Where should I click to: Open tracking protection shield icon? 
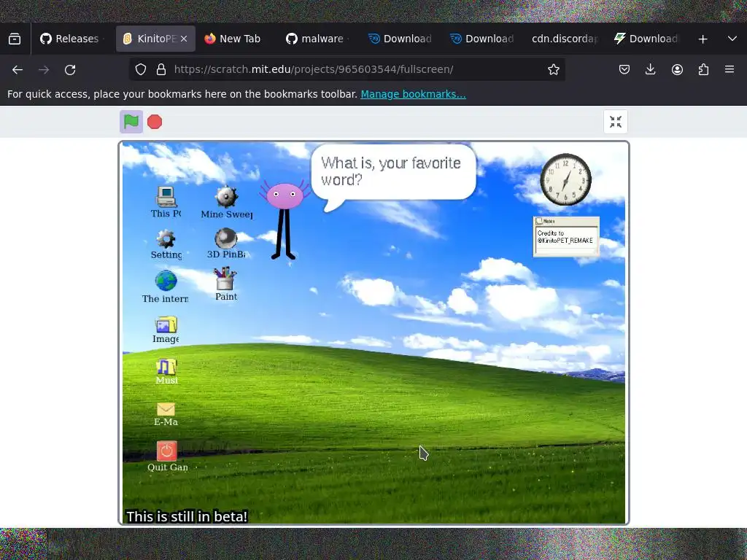pyautogui.click(x=141, y=69)
